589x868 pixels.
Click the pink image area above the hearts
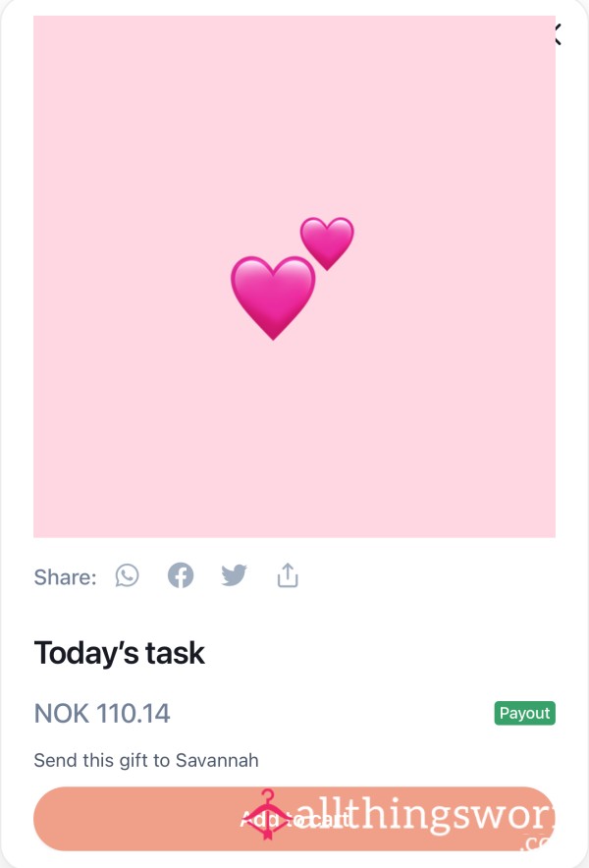tap(294, 111)
